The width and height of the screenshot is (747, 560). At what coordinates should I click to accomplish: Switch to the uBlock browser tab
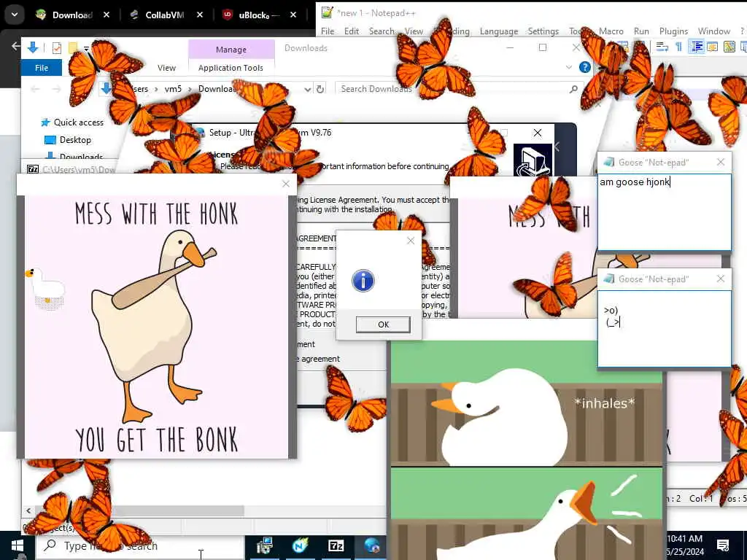[258, 15]
